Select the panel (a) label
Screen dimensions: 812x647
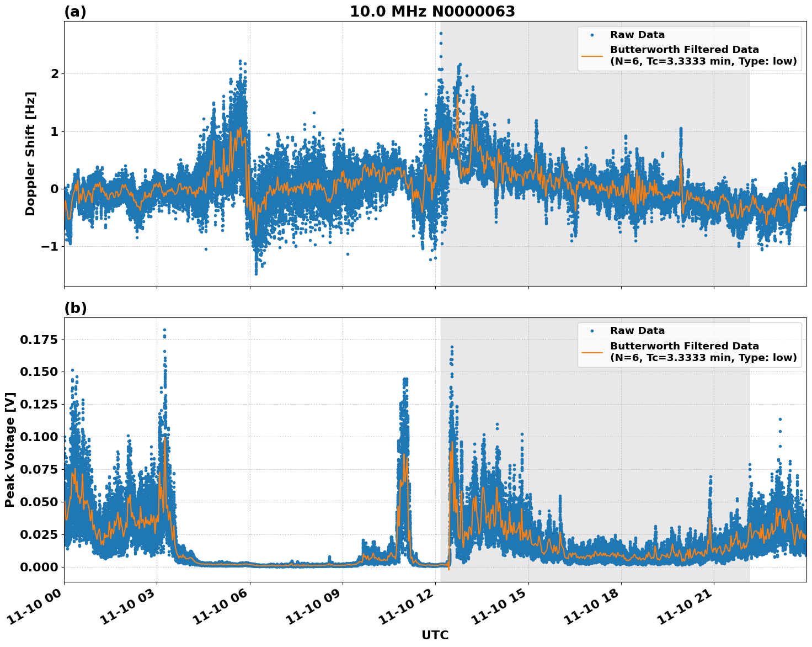pos(76,10)
